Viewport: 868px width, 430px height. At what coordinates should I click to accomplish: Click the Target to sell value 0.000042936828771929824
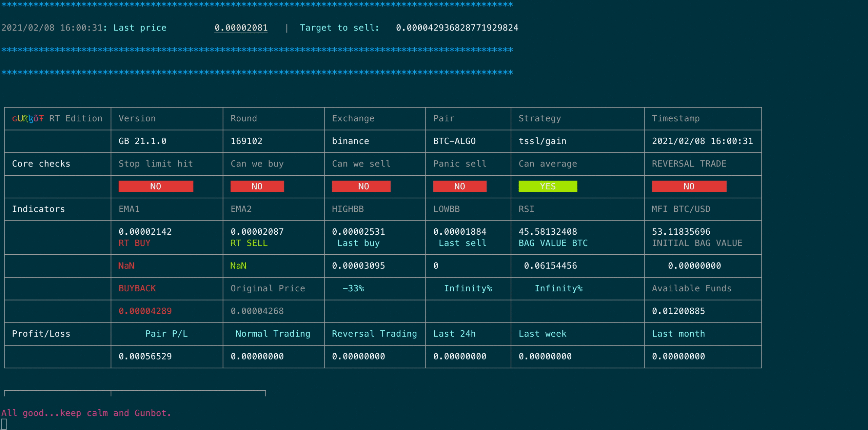[x=457, y=28]
